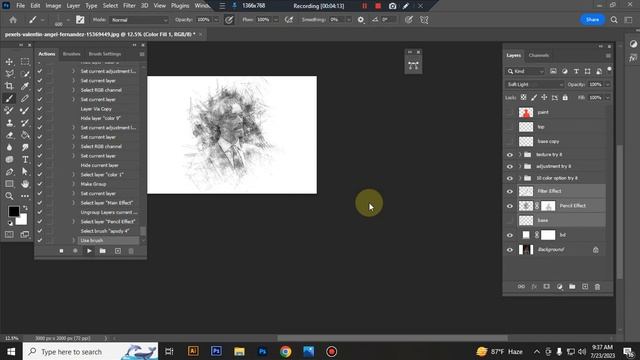Expand the texture try it group
640x360 pixels.
click(x=520, y=155)
